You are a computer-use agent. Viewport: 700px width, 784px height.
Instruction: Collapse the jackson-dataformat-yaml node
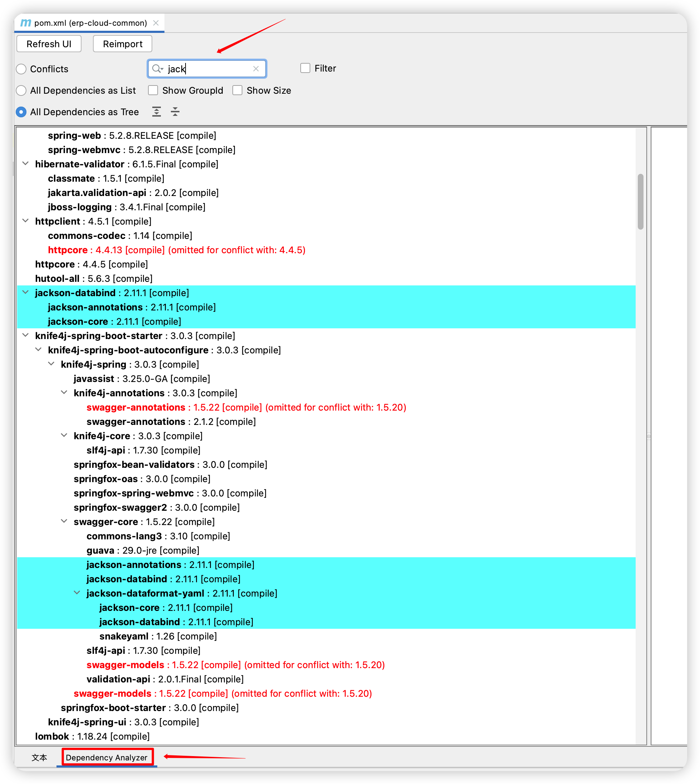pos(77,593)
